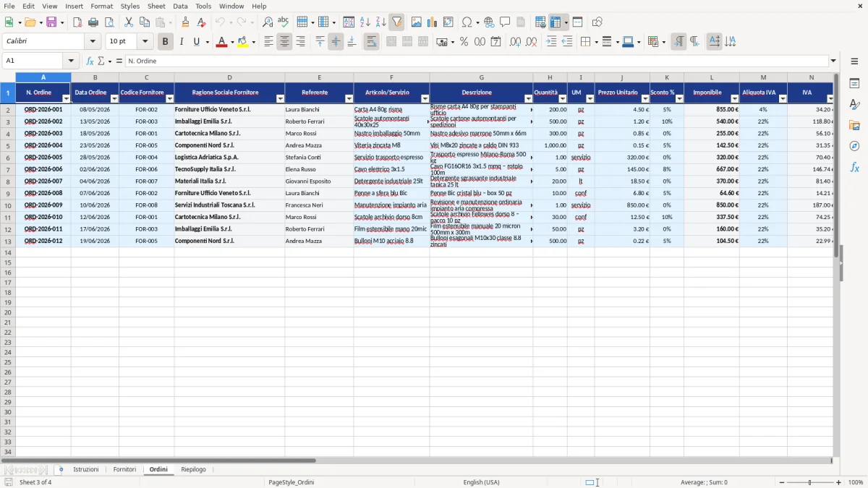Click the zoom slider
Image resolution: width=868 pixels, height=488 pixels.
(x=809, y=482)
